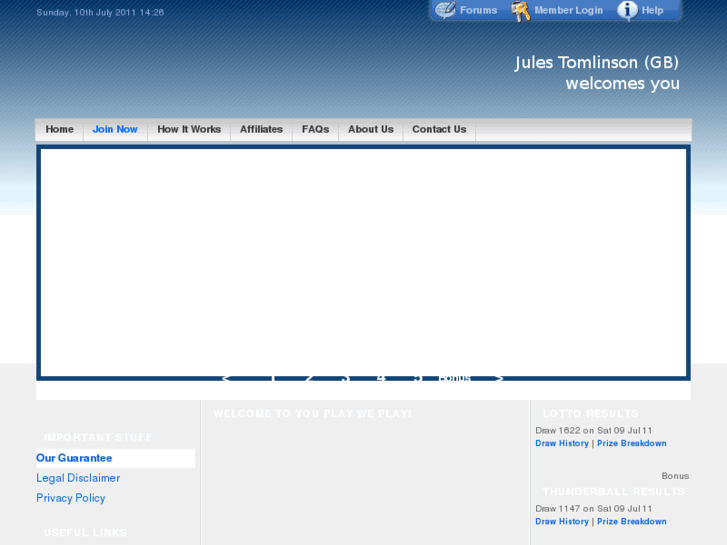Viewport: 727px width, 545px height.
Task: Click 'Draw 1147 on Sat 09 Jul 11' text
Action: 593,508
